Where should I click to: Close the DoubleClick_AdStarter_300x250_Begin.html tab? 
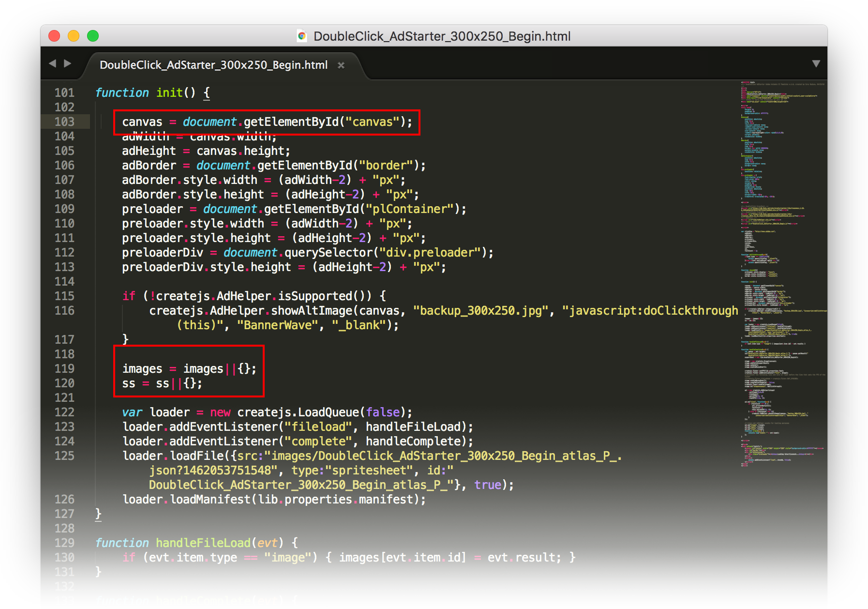coord(341,65)
